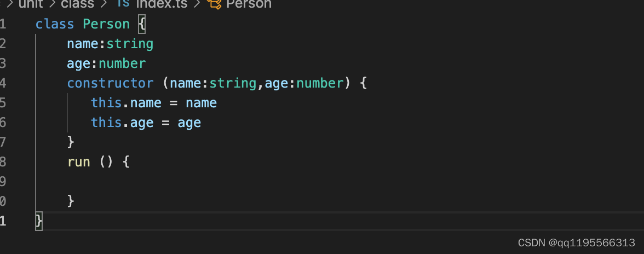Click the Person class symbol icon in breadcrumb

pos(214,3)
